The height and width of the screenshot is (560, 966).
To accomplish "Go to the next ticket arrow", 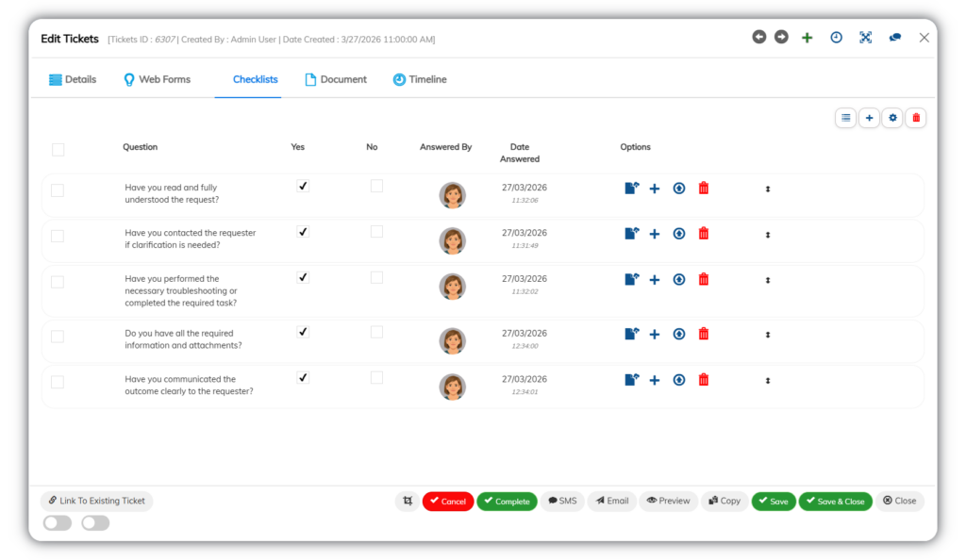I will pyautogui.click(x=781, y=37).
